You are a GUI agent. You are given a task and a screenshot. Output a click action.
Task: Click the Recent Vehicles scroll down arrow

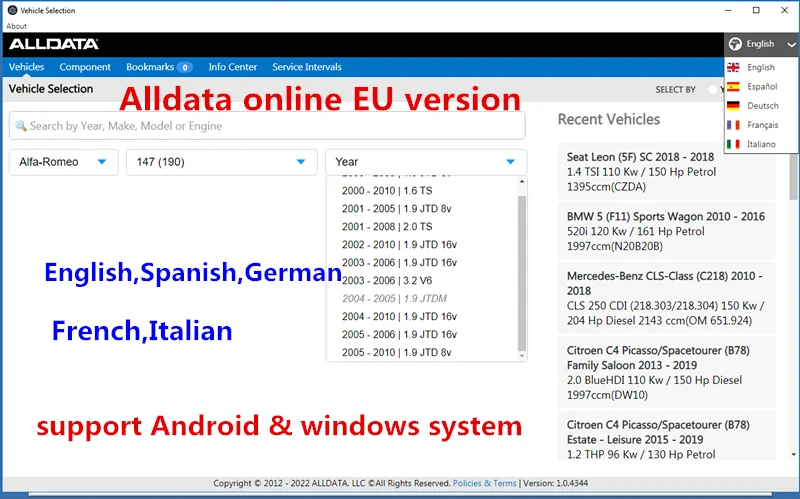[x=793, y=454]
